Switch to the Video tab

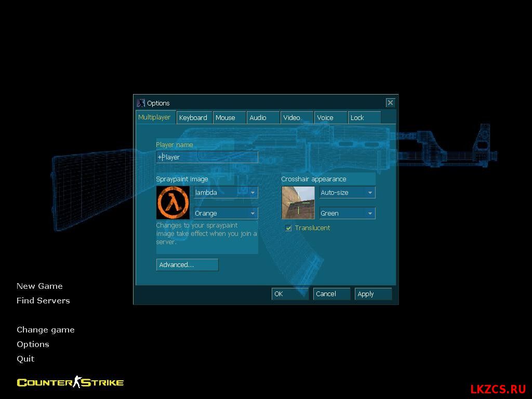tap(297, 118)
